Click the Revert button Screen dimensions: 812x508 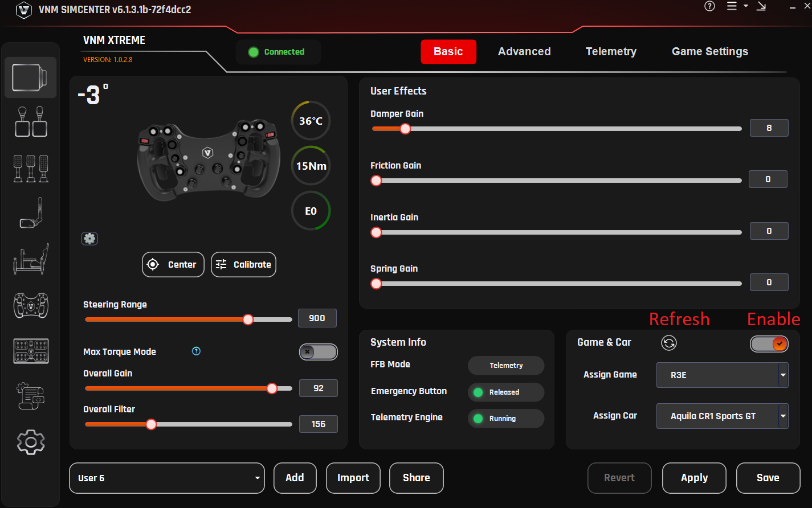click(x=619, y=478)
